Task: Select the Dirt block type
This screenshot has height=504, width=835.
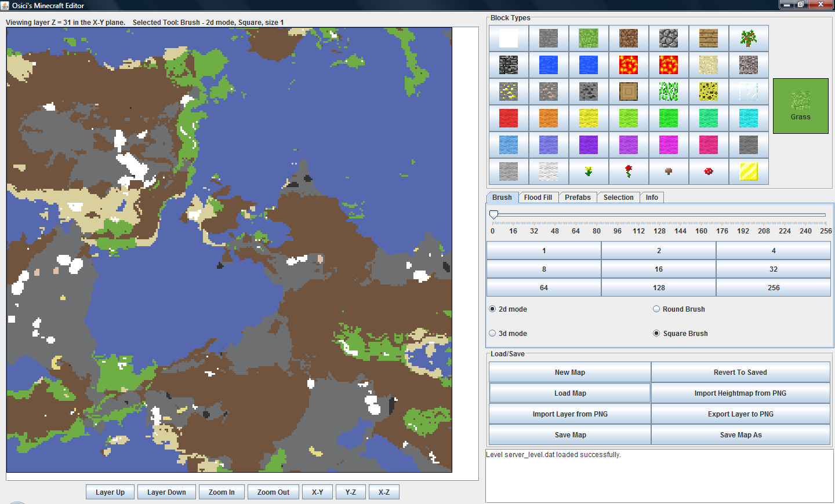Action: (629, 38)
